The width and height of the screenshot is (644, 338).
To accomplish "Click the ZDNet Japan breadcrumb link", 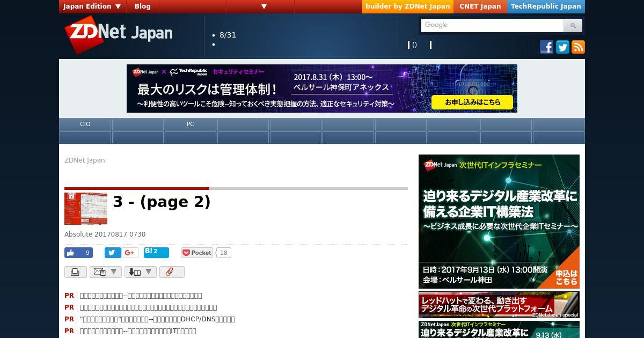I will click(x=85, y=160).
